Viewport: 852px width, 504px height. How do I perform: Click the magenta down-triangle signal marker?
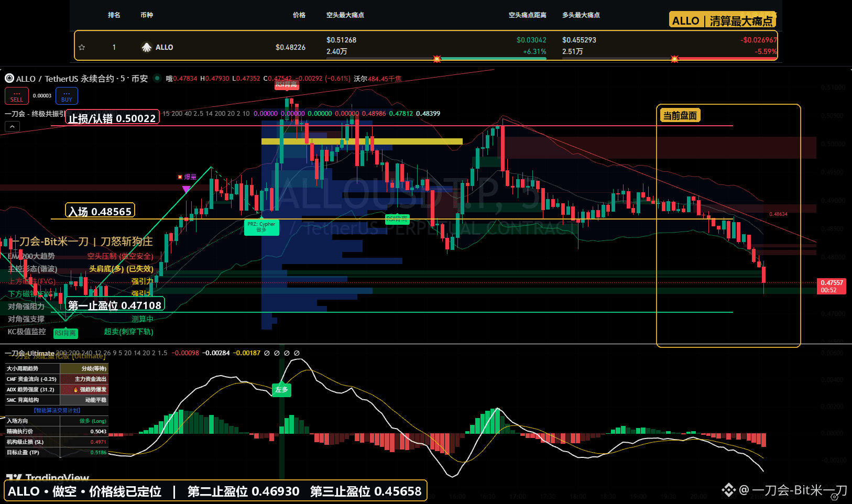coord(186,189)
